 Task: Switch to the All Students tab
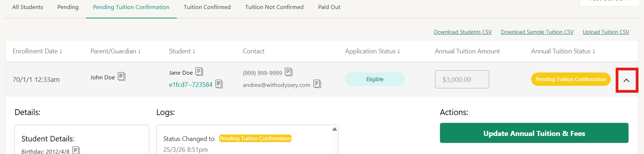tap(27, 7)
